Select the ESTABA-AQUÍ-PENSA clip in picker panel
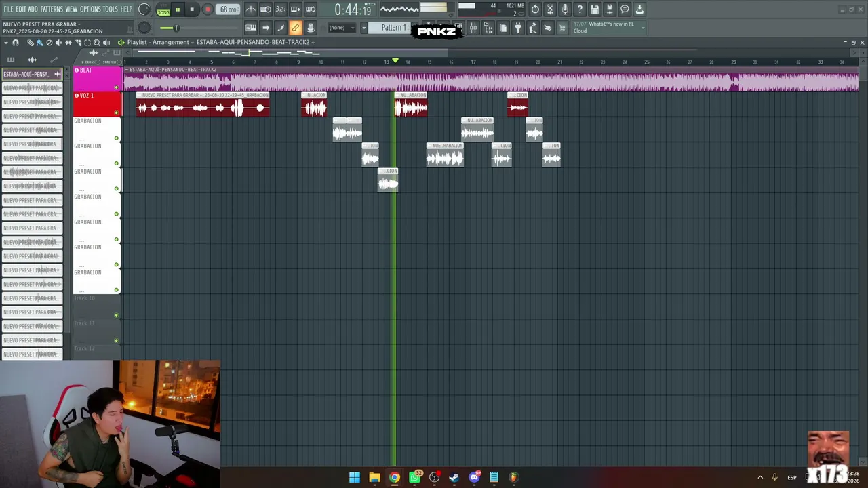 tap(32, 74)
